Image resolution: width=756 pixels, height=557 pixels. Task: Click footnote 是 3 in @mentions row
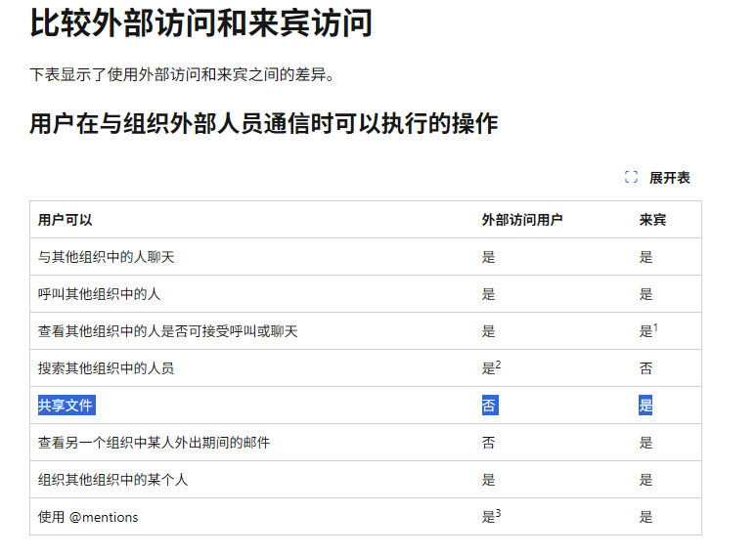491,517
